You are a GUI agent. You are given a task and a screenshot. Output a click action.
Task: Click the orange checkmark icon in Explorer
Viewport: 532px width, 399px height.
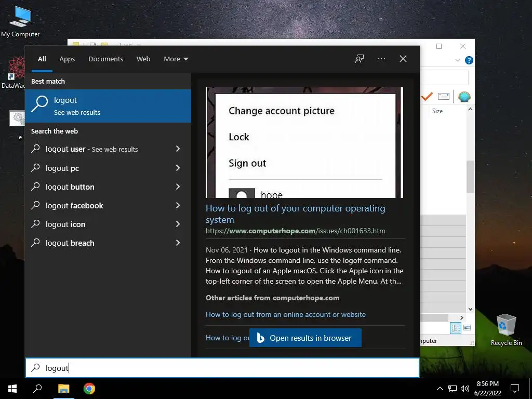[427, 96]
